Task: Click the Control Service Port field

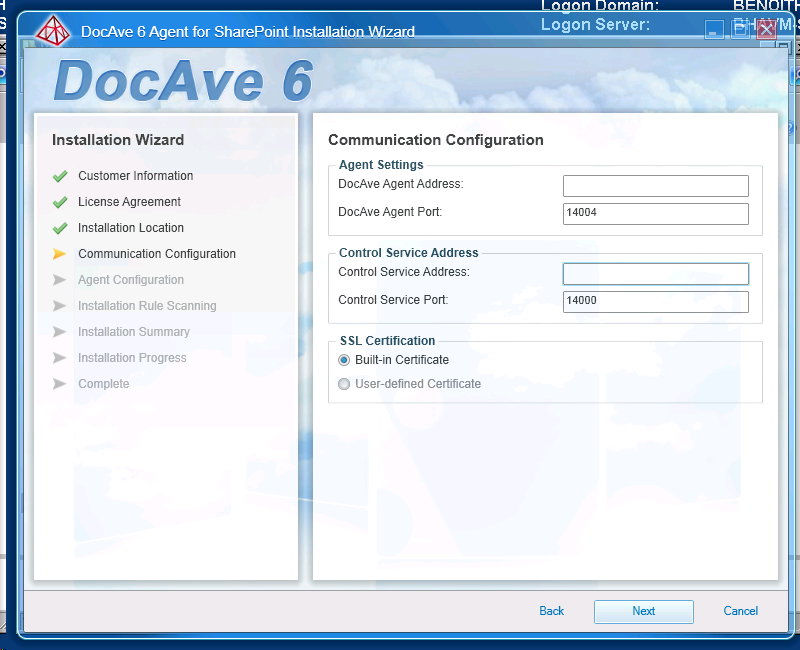Action: [655, 301]
